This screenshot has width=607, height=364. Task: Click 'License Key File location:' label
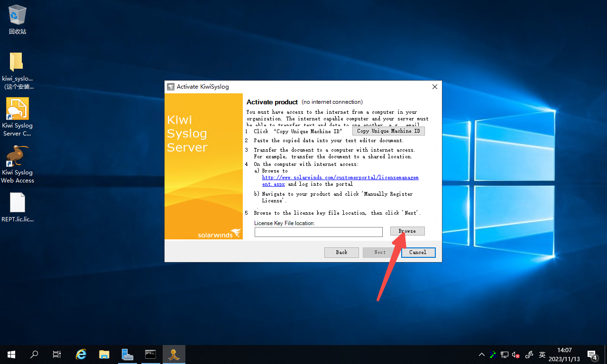[285, 223]
